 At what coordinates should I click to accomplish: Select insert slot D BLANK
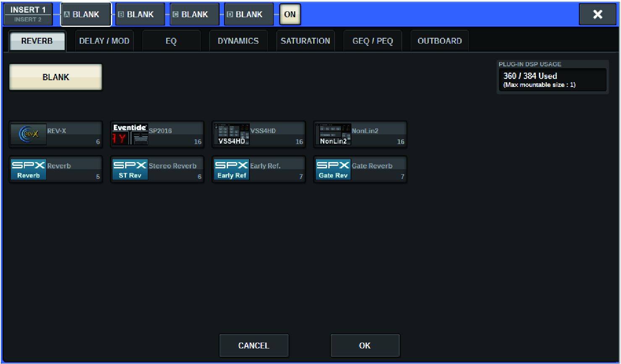[249, 14]
